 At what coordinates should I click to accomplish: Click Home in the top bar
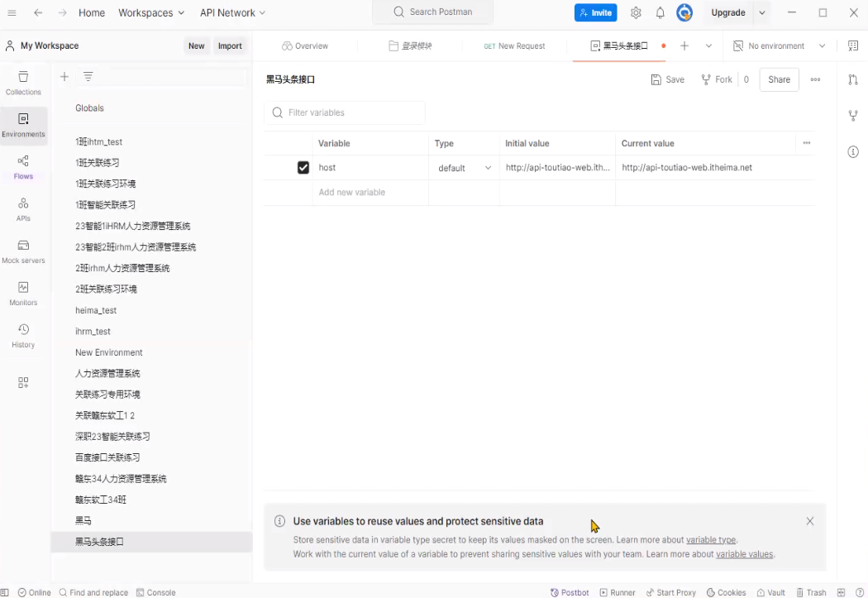click(91, 12)
